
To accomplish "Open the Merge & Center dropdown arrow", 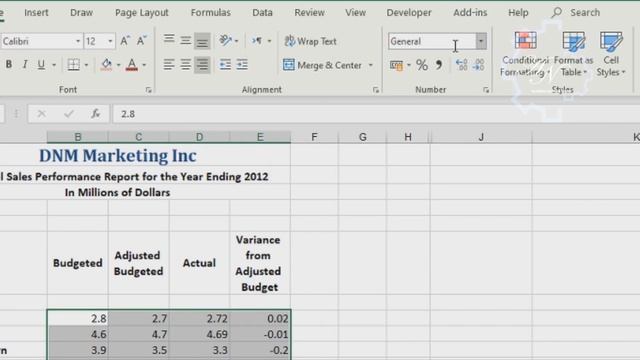I will [x=371, y=65].
